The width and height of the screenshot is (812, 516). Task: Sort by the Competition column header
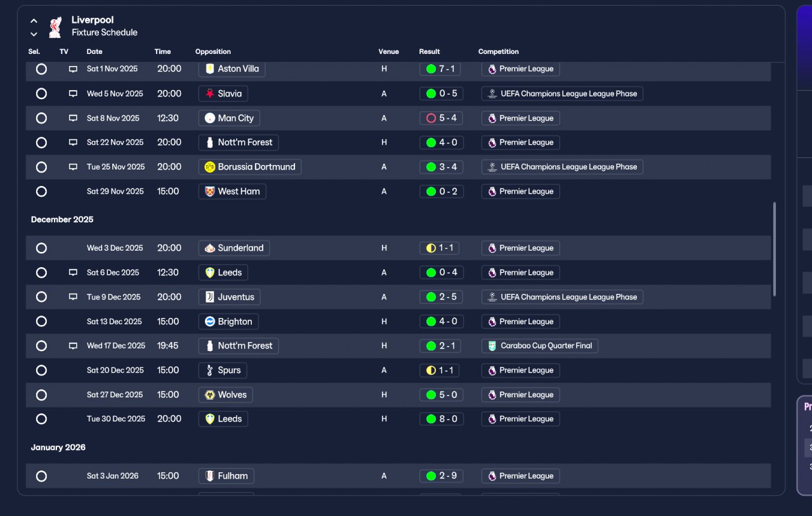499,51
